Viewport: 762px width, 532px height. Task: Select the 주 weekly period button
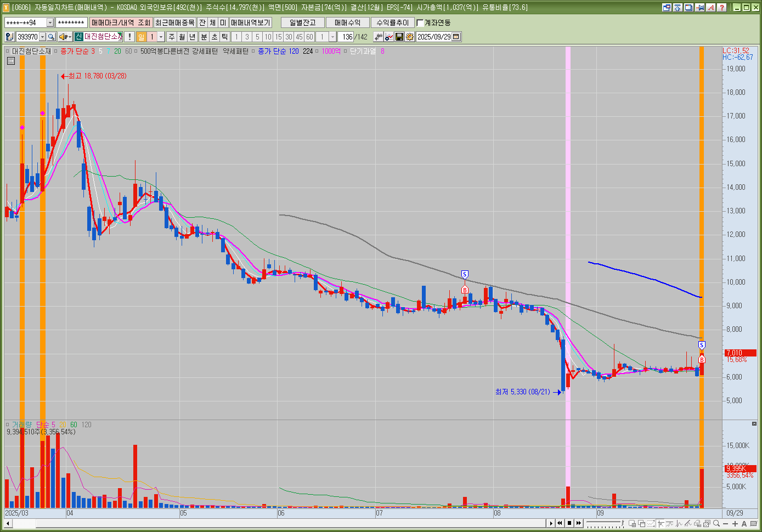point(172,37)
